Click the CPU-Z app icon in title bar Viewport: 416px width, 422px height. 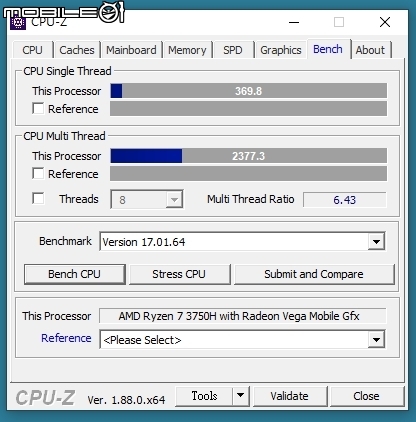[x=18, y=23]
